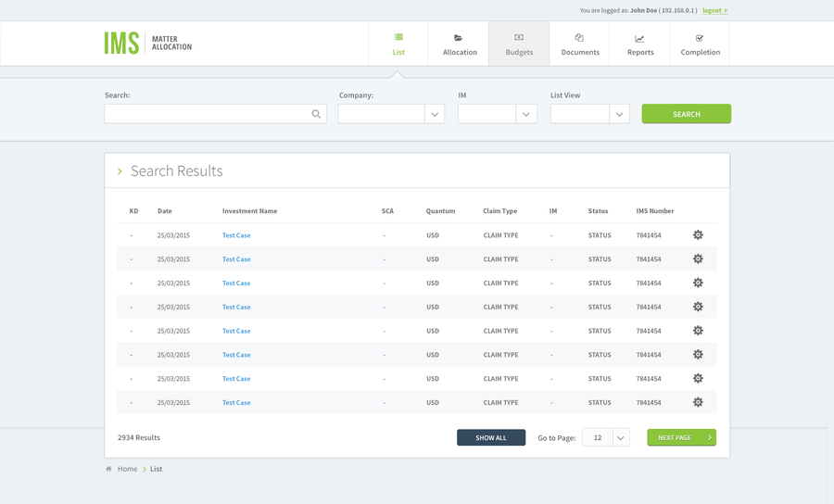Open settings gear for fourth result row

tap(698, 307)
